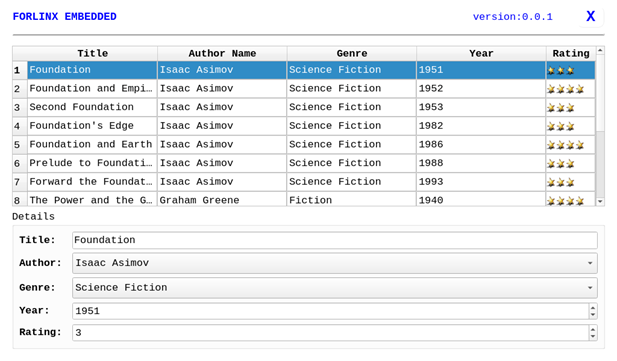Click the star rating of Foundation and Empire
Viewport: 617px width, 361px height.
click(x=571, y=89)
